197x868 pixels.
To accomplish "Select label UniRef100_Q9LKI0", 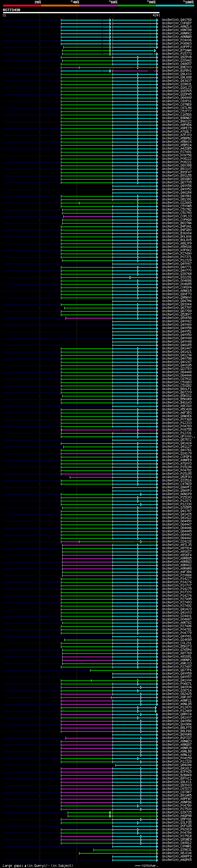I will point(177,74).
